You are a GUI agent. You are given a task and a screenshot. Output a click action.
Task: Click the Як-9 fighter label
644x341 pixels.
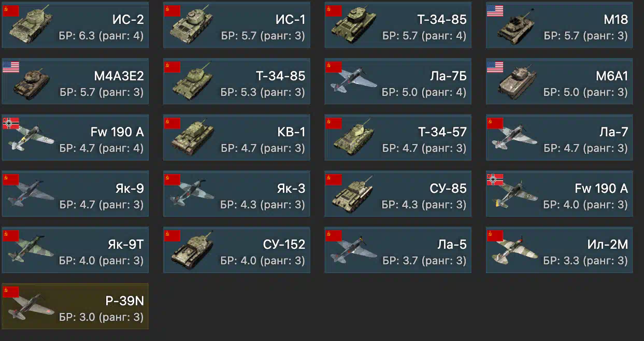point(130,189)
